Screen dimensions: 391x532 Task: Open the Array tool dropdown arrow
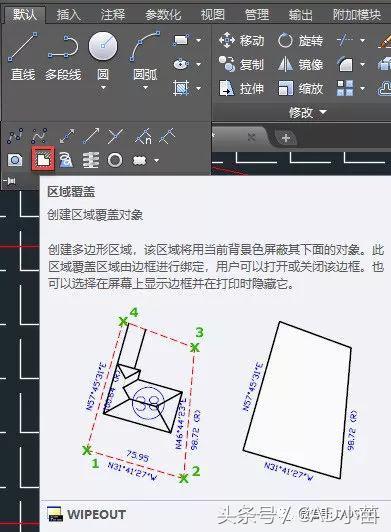[362, 89]
